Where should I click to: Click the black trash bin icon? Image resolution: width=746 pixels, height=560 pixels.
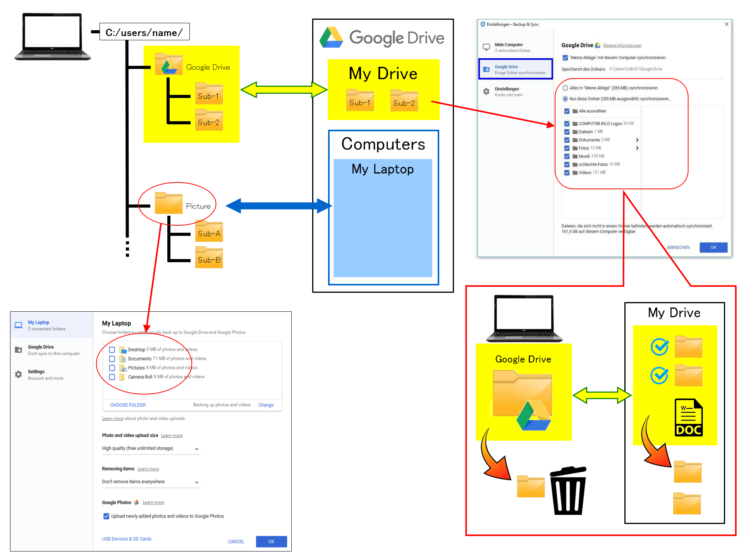568,491
